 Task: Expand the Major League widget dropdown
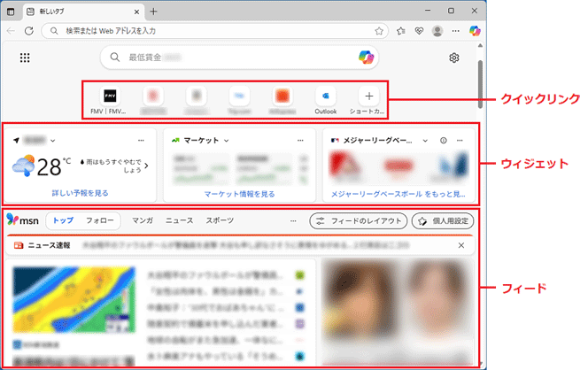coord(425,141)
